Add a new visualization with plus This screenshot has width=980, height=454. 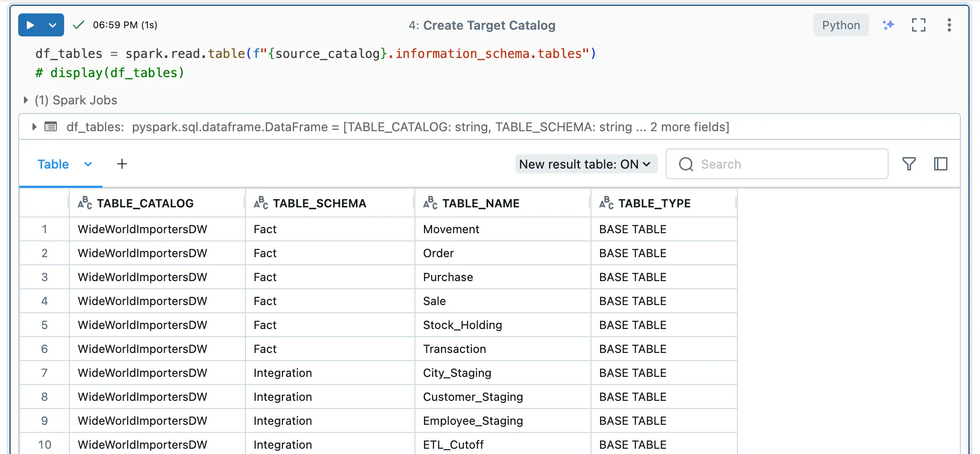(x=122, y=164)
